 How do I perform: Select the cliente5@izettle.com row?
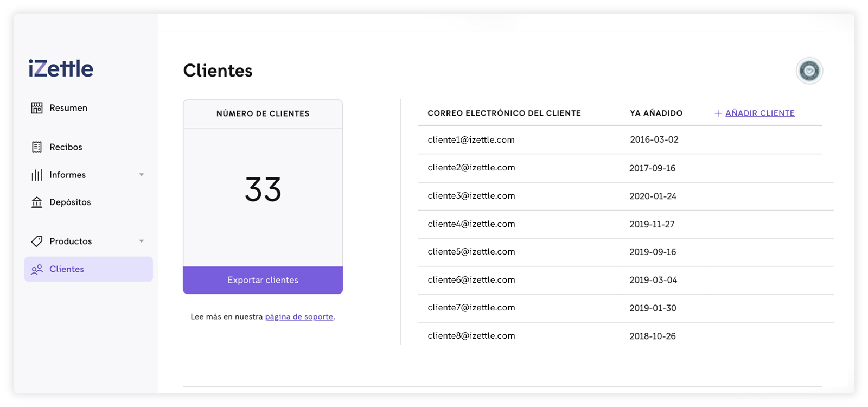pyautogui.click(x=471, y=252)
